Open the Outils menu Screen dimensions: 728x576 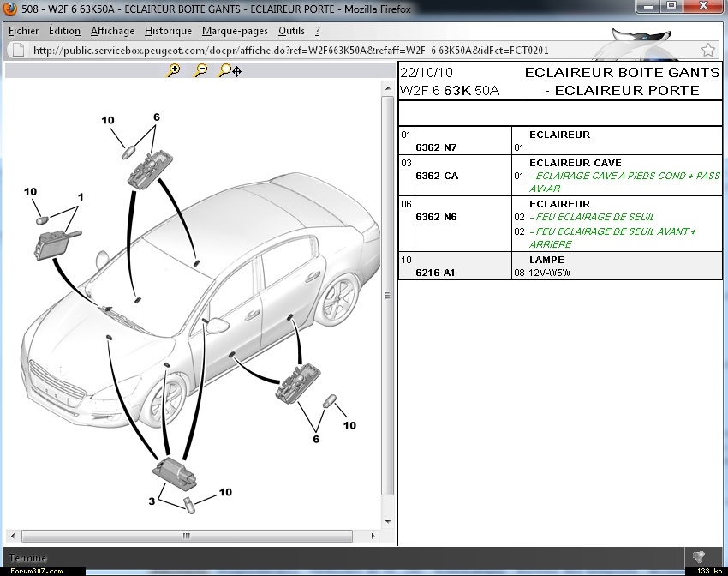click(x=291, y=31)
